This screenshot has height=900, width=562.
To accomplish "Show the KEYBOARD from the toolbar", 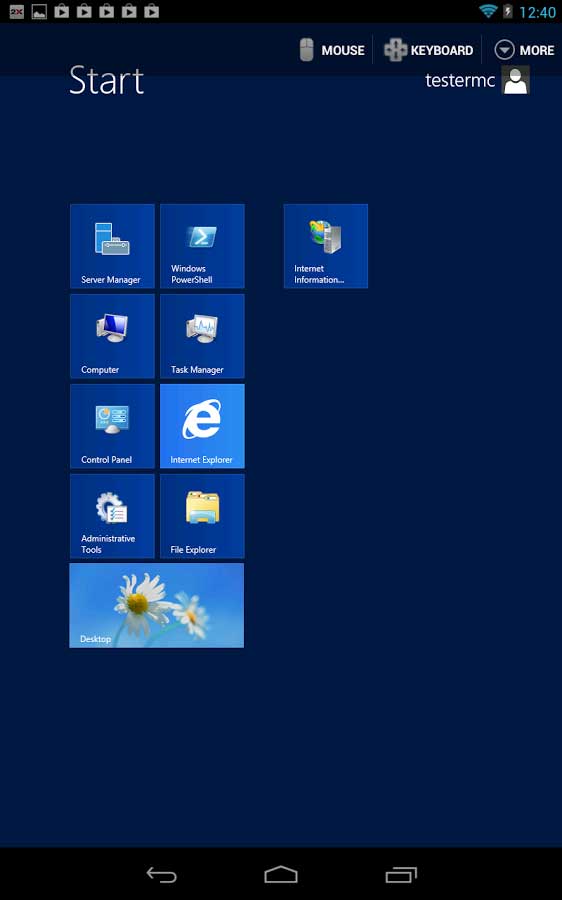I will (x=428, y=50).
